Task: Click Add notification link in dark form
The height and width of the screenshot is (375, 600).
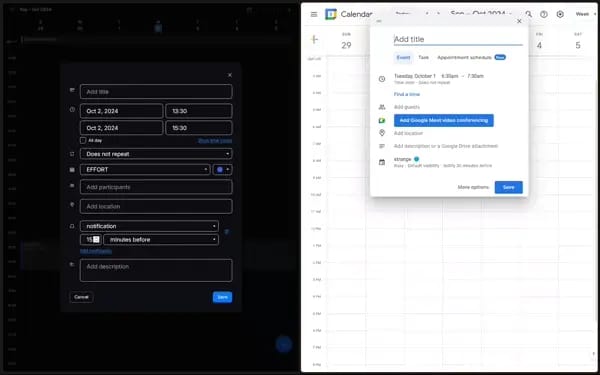Action: click(x=96, y=251)
